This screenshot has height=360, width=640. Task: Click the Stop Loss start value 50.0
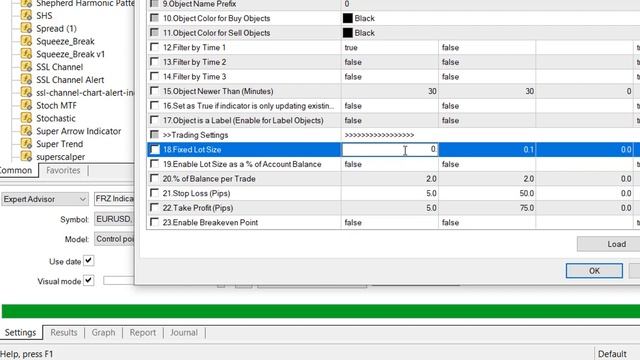487,193
